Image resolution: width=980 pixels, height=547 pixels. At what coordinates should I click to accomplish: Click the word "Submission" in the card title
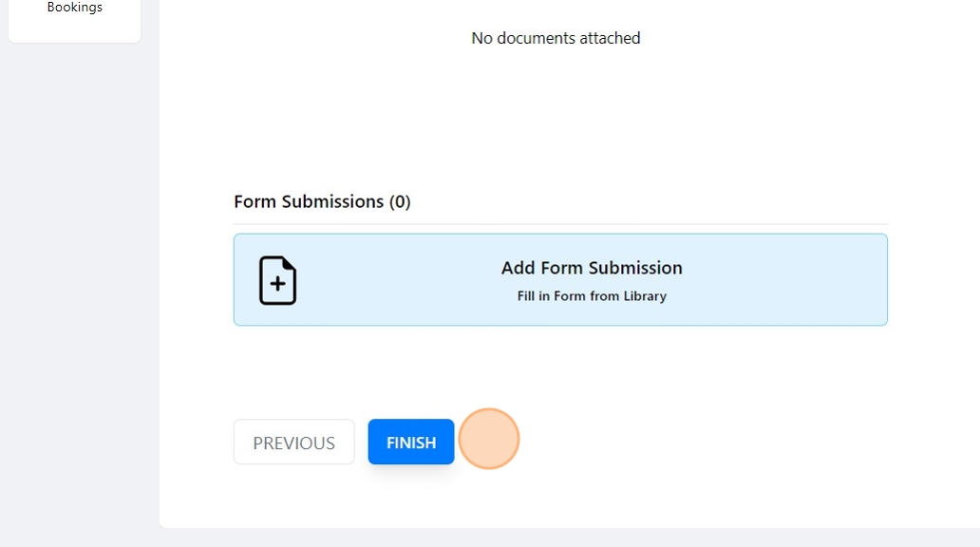pos(635,268)
